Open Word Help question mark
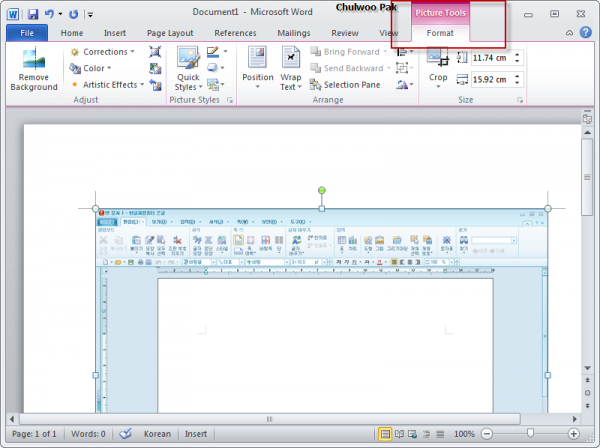Screen dimensions: 600x448 tap(585, 33)
